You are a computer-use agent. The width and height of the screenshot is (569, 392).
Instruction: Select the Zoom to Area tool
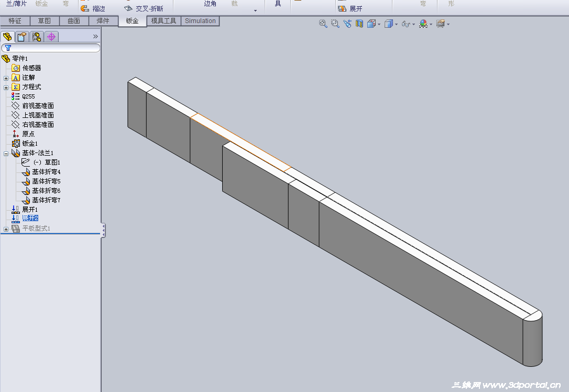click(x=335, y=24)
